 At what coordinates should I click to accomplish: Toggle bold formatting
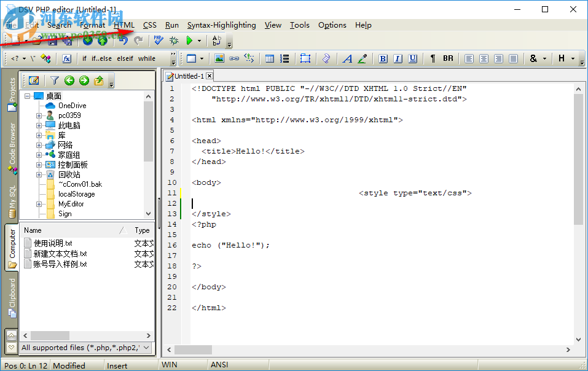tap(383, 58)
